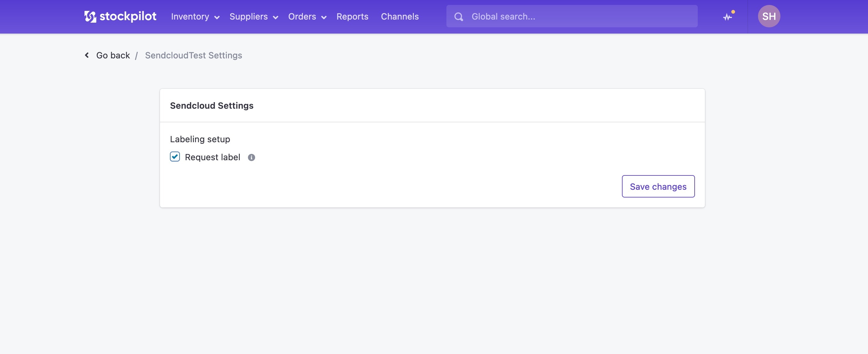Viewport: 868px width, 354px height.
Task: Open the SH user avatar menu
Action: tap(769, 16)
